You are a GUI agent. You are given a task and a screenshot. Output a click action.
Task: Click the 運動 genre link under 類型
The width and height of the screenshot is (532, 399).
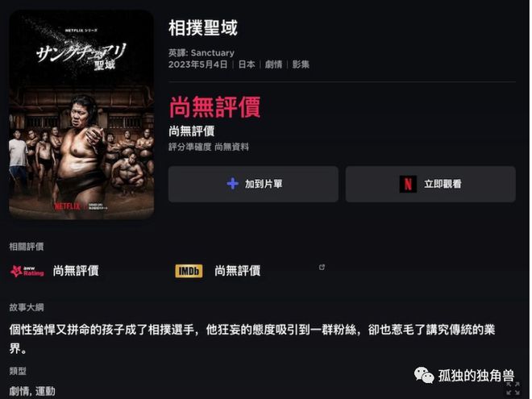click(45, 391)
